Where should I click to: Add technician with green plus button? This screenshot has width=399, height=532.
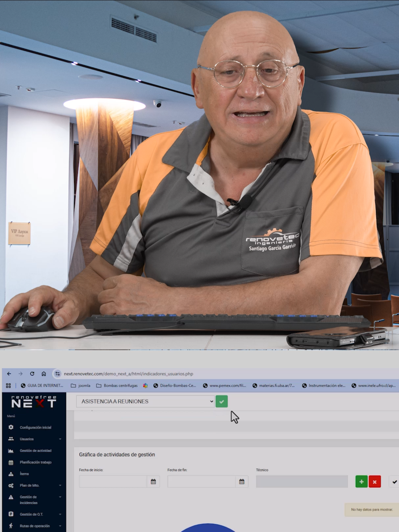pyautogui.click(x=361, y=482)
